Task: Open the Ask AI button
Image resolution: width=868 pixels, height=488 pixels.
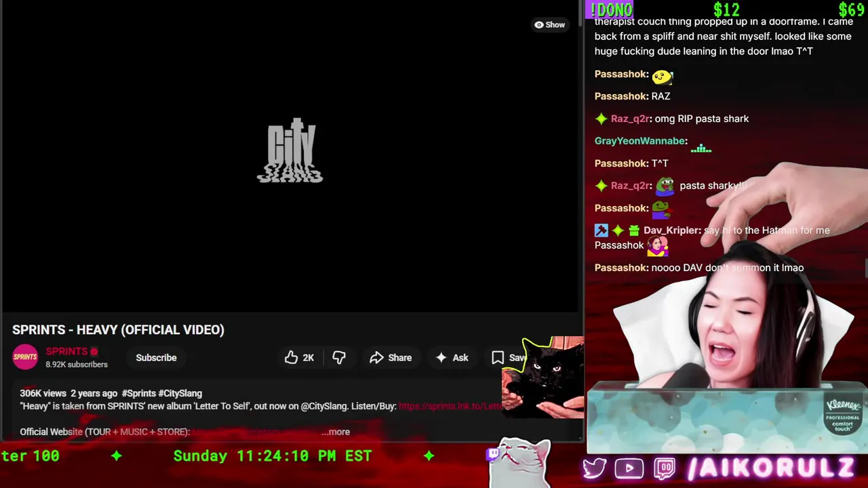Action: coord(452,358)
